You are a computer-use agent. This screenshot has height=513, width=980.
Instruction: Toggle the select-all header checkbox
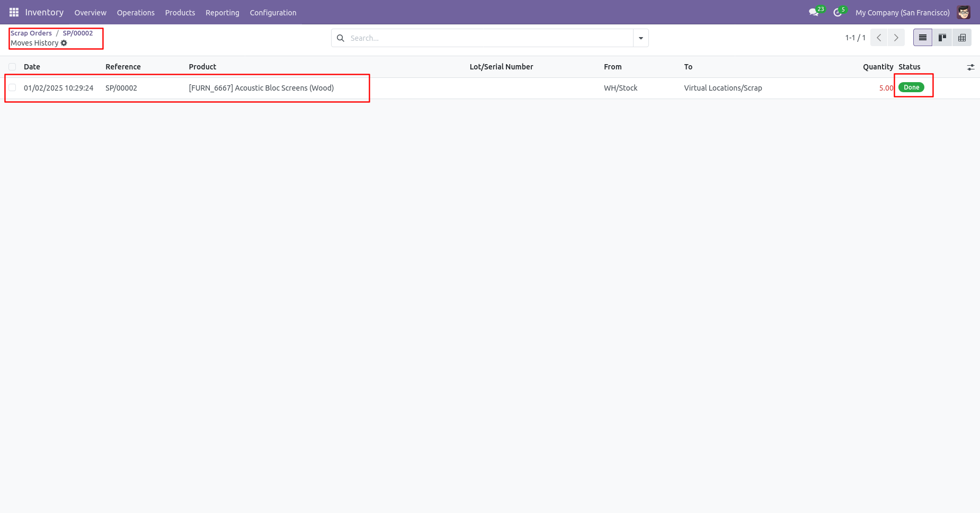click(x=12, y=67)
